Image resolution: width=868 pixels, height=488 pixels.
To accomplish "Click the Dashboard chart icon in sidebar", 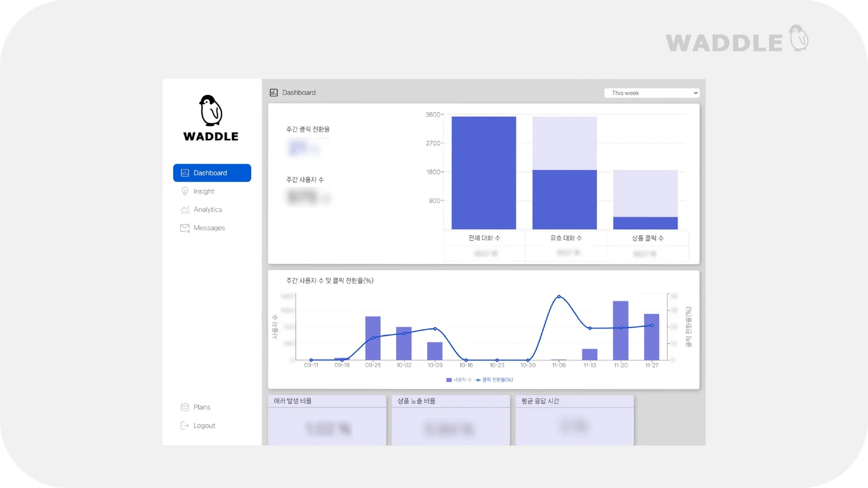I will coord(185,173).
